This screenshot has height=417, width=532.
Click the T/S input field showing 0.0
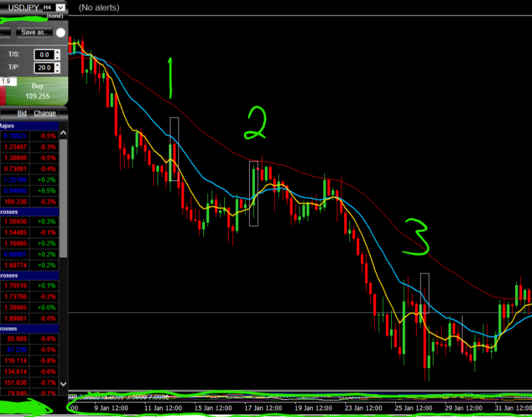(x=43, y=54)
